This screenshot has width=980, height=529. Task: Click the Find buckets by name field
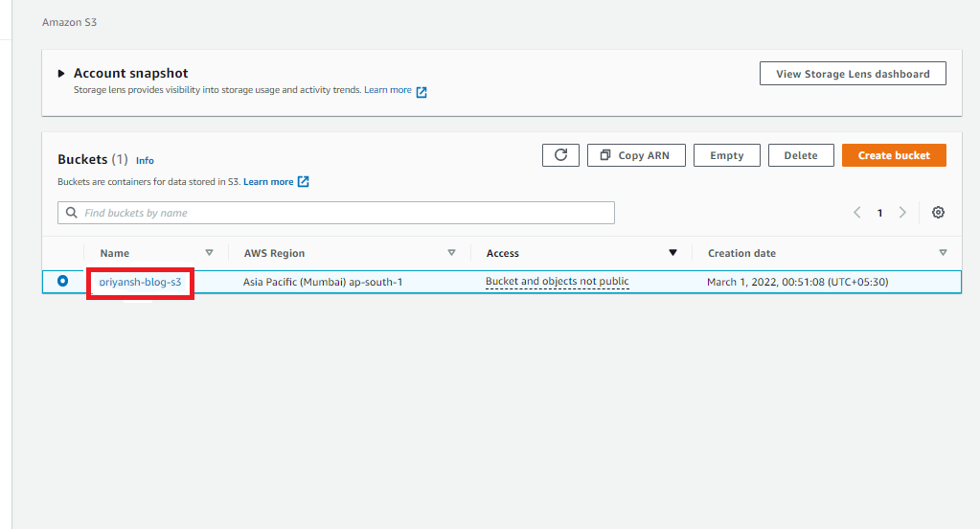click(x=345, y=213)
